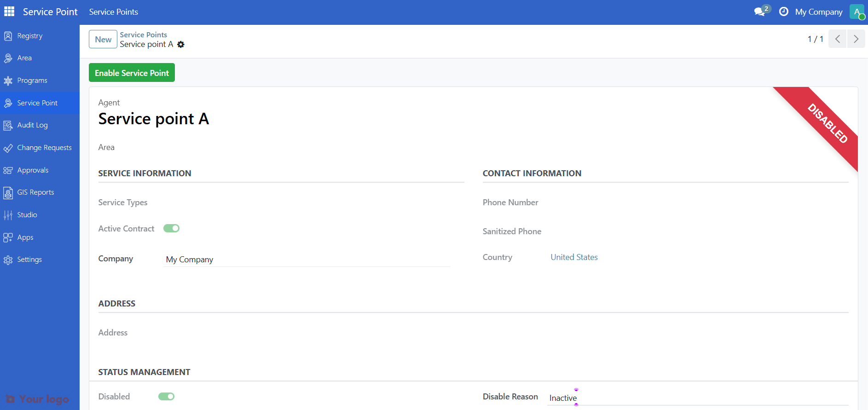Viewport: 868px width, 410px height.
Task: Go to GIS Reports in sidebar
Action: [35, 192]
